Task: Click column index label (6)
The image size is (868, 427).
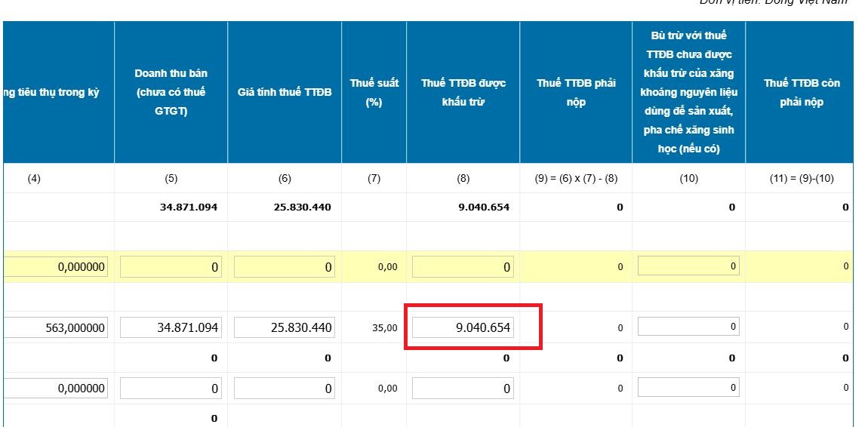Action: tap(285, 179)
